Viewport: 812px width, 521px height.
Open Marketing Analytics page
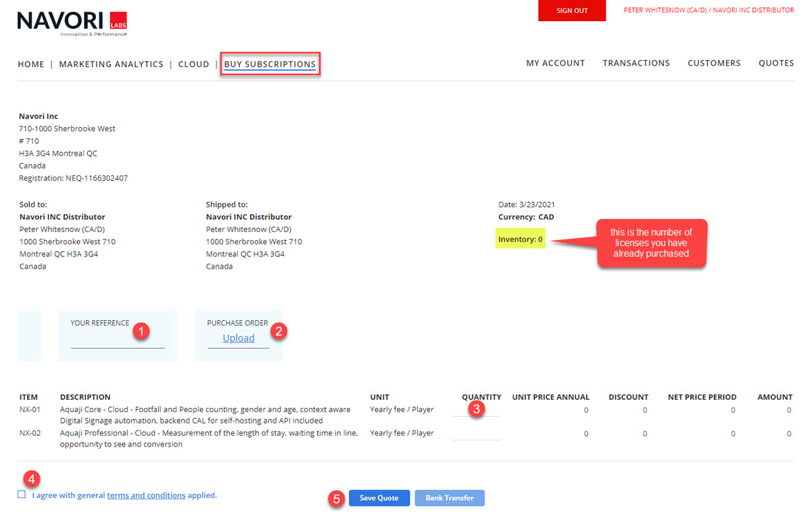click(x=111, y=64)
